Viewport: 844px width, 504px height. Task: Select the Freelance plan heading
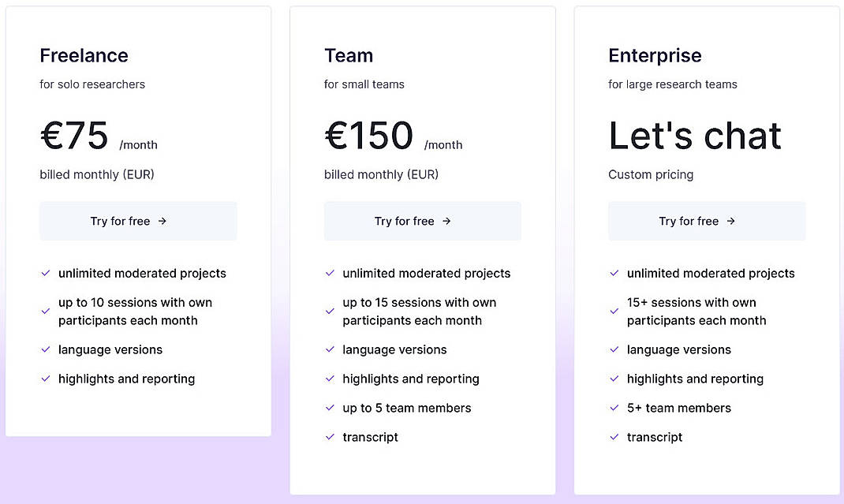[84, 55]
